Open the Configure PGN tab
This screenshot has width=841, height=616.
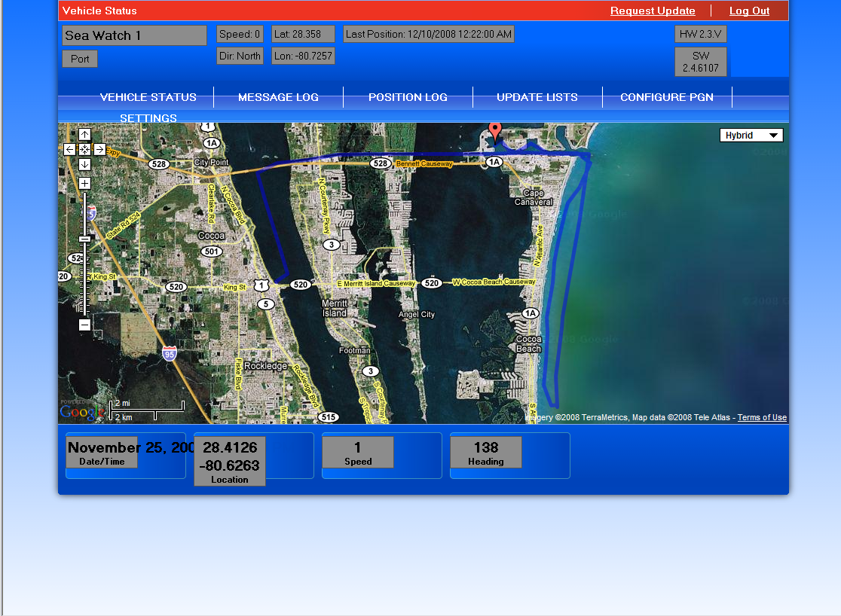pyautogui.click(x=667, y=97)
